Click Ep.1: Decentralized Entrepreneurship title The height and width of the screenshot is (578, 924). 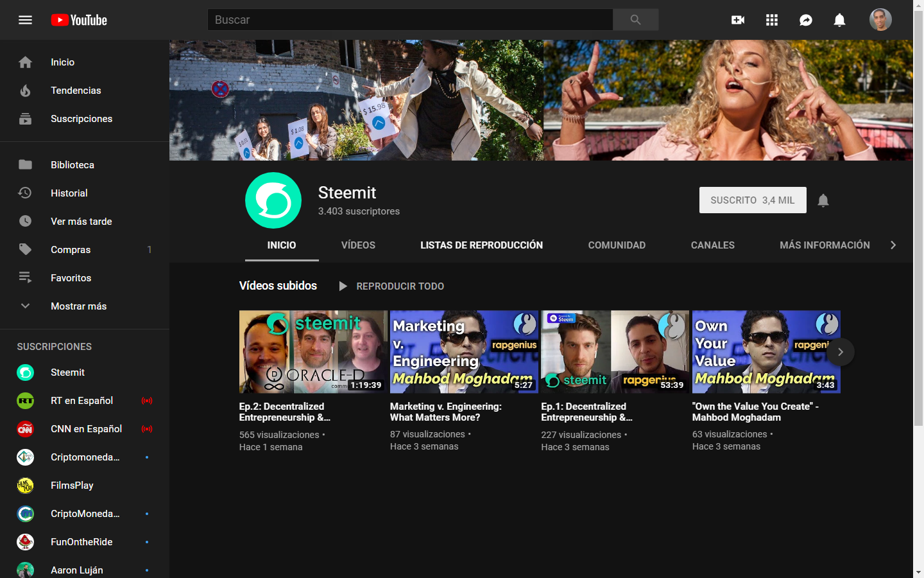click(x=586, y=412)
